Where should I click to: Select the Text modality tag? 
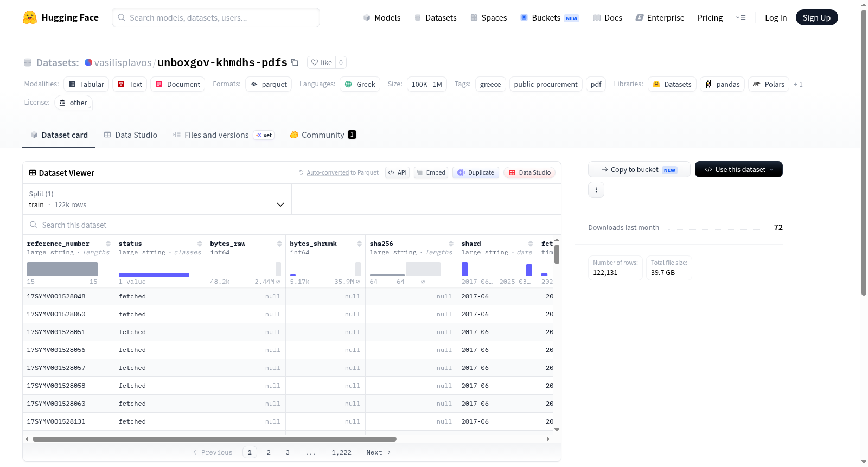130,84
